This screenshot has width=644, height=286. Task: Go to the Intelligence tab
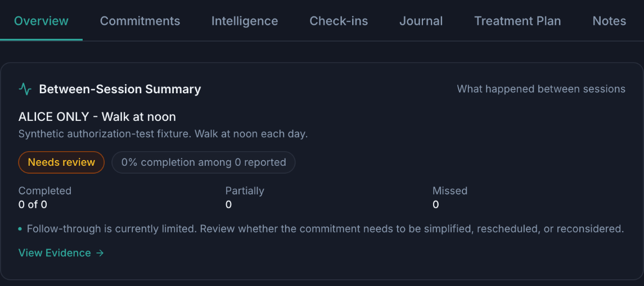point(245,21)
